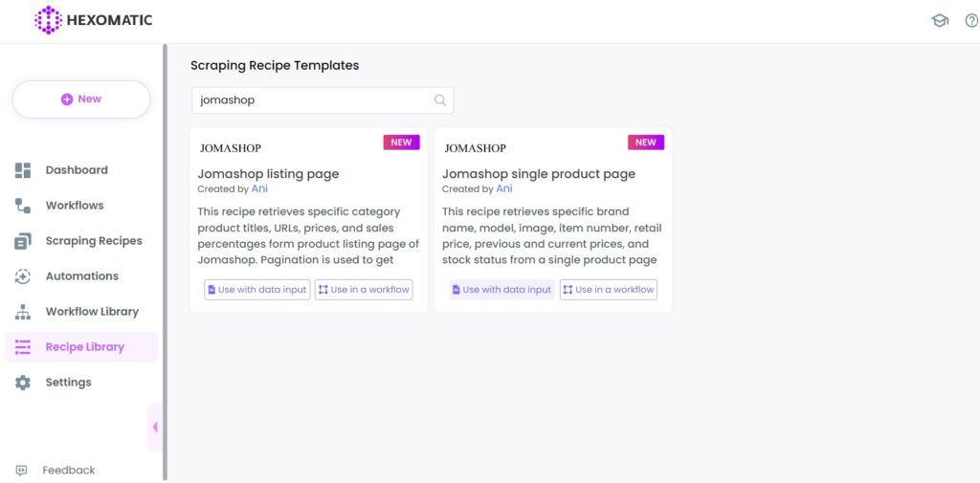Image resolution: width=980 pixels, height=483 pixels.
Task: Click the Settings gear icon
Action: [23, 383]
